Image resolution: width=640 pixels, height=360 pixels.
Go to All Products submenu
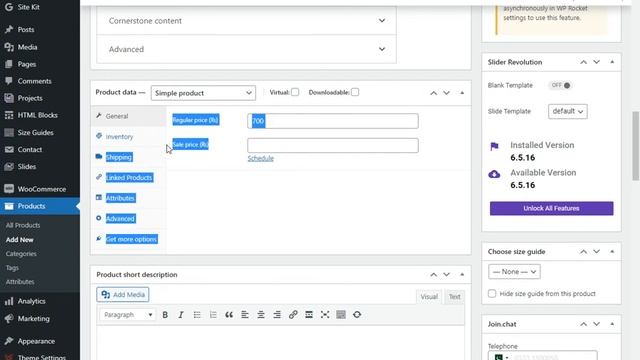pyautogui.click(x=23, y=225)
